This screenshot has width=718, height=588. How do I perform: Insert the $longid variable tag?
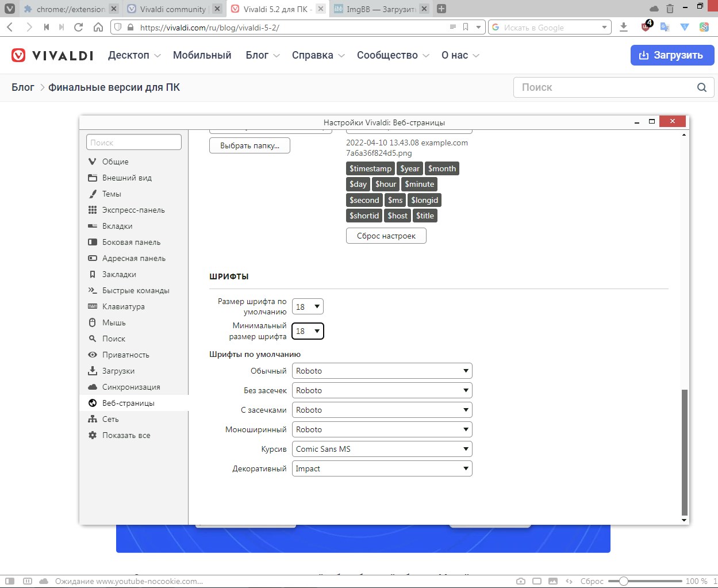tap(424, 200)
